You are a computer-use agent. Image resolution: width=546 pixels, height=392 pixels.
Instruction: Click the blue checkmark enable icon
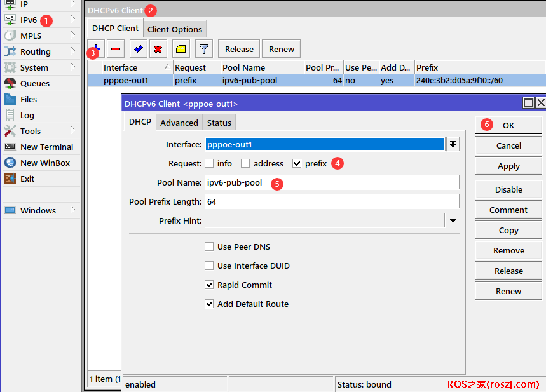tap(138, 49)
